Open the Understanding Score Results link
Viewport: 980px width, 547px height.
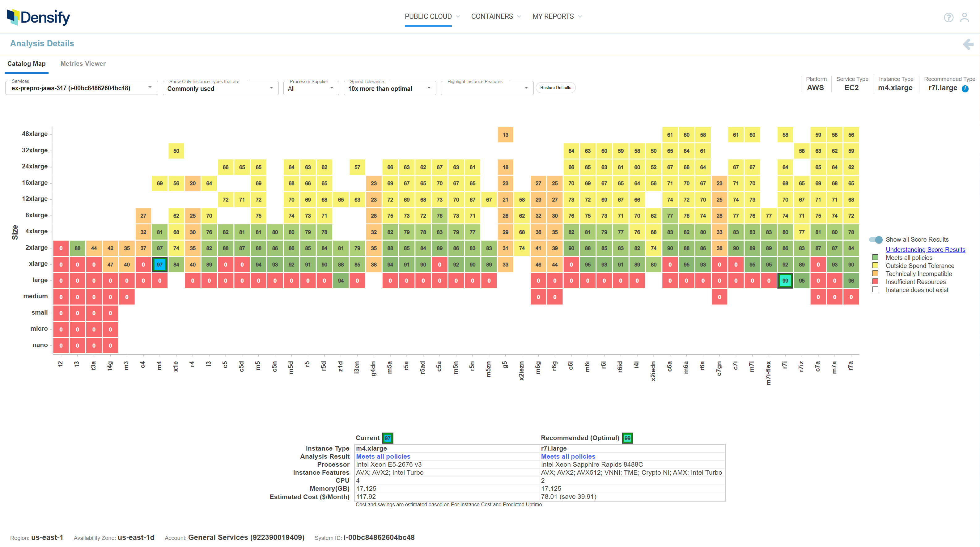[926, 249]
